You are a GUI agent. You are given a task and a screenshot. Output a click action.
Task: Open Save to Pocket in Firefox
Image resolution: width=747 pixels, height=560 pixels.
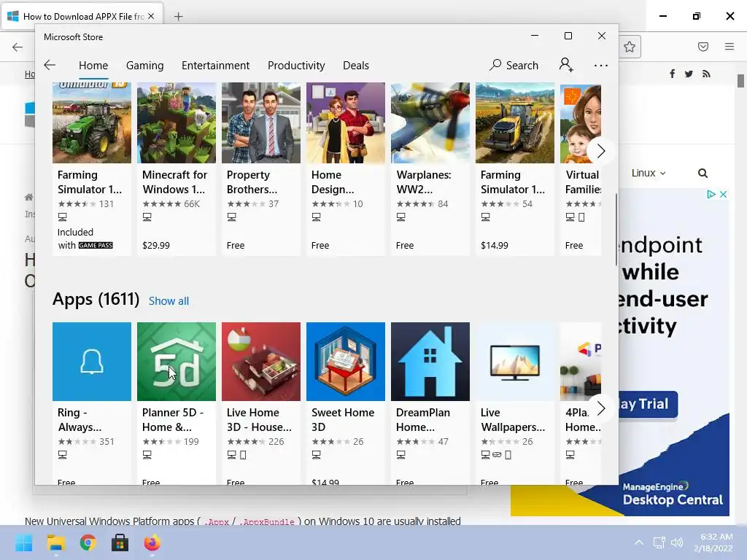tap(703, 47)
